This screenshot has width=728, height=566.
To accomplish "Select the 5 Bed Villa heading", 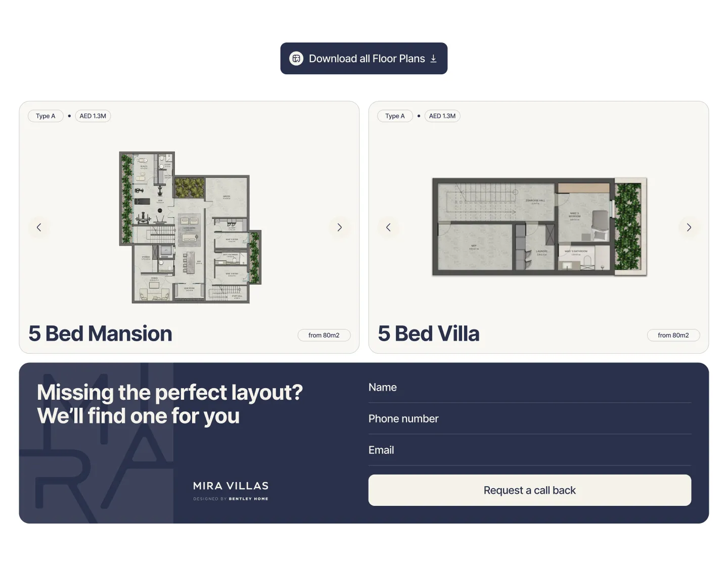I will [429, 334].
